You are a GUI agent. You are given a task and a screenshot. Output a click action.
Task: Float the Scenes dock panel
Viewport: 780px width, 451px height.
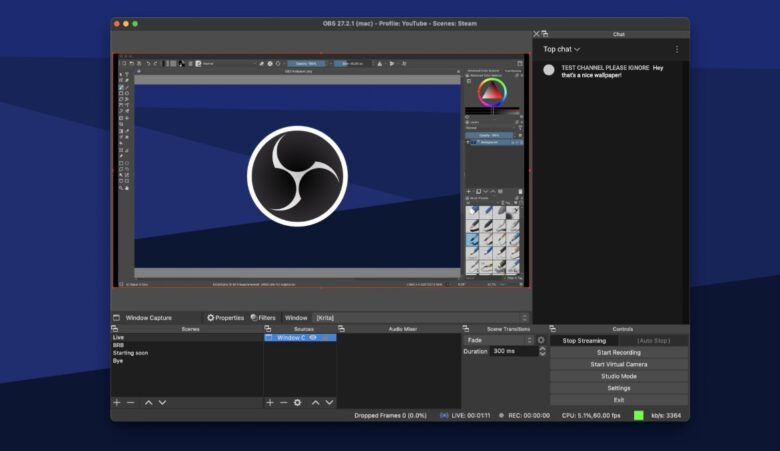[x=115, y=329]
